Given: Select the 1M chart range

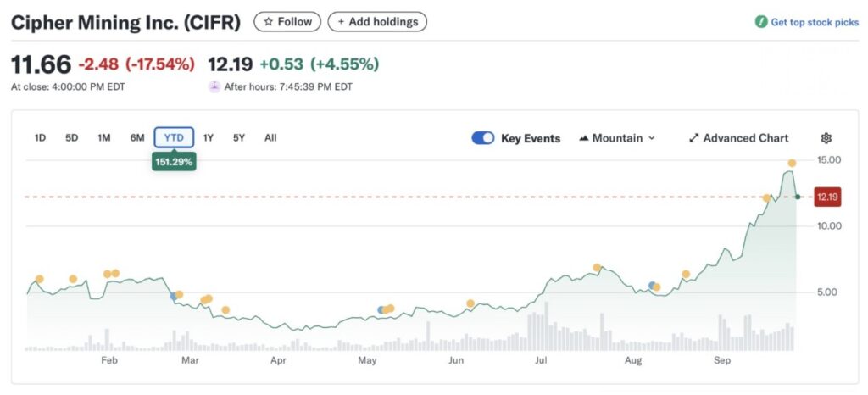Looking at the screenshot, I should (x=103, y=137).
